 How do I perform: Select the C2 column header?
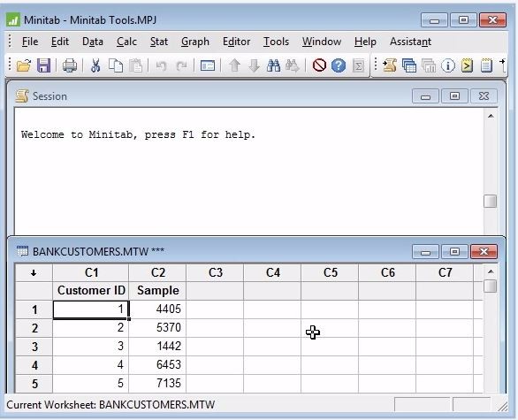[x=157, y=272]
